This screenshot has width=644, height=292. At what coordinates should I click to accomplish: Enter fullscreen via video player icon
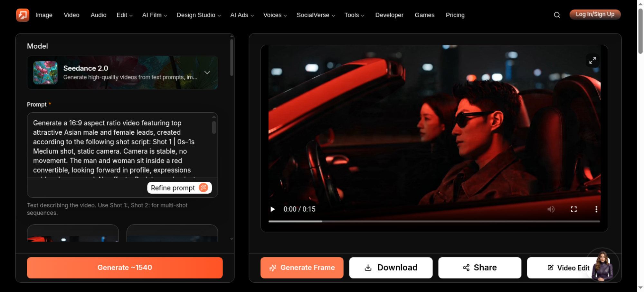click(x=574, y=209)
